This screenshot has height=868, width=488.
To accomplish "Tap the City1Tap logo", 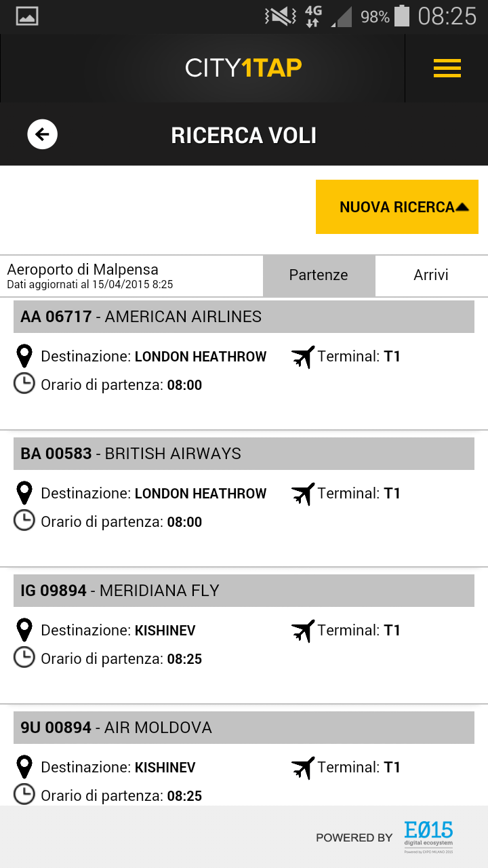I will coord(243,68).
